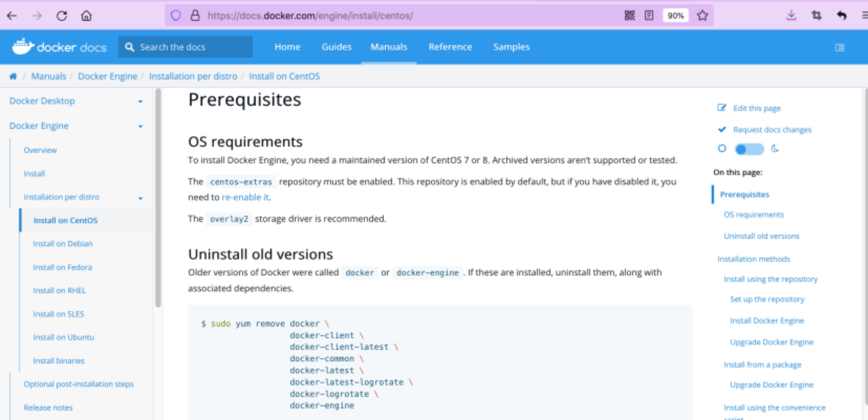Click the table-of-contents toggle icon in header

pos(840,47)
